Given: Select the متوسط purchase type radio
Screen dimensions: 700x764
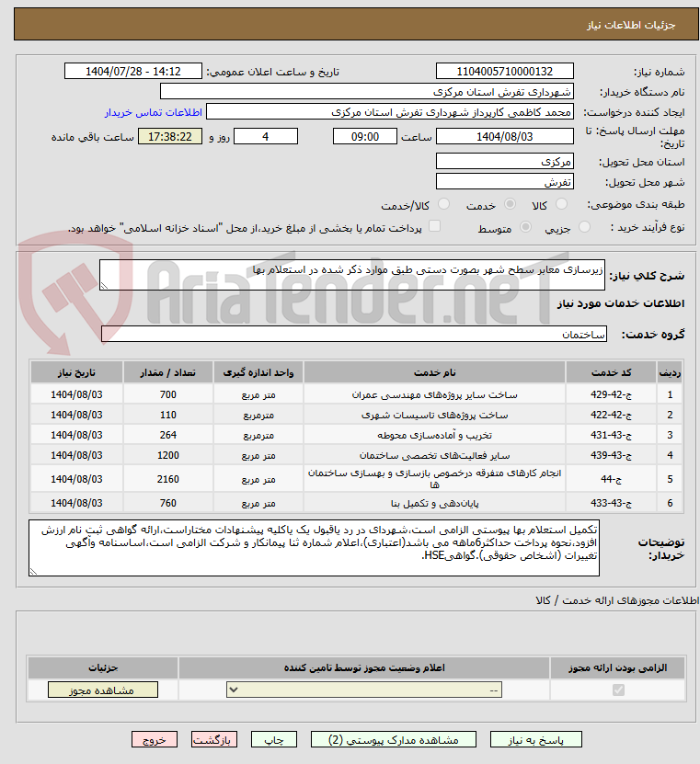Looking at the screenshot, I should pyautogui.click(x=525, y=227).
